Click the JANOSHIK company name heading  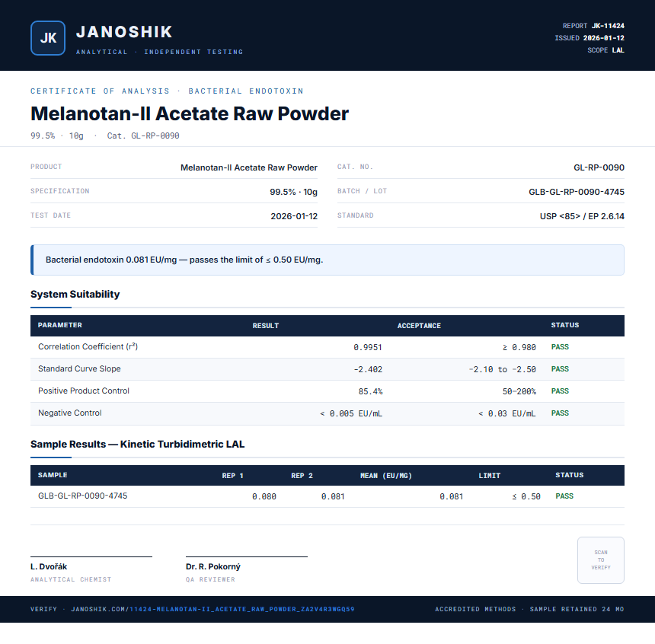[124, 32]
